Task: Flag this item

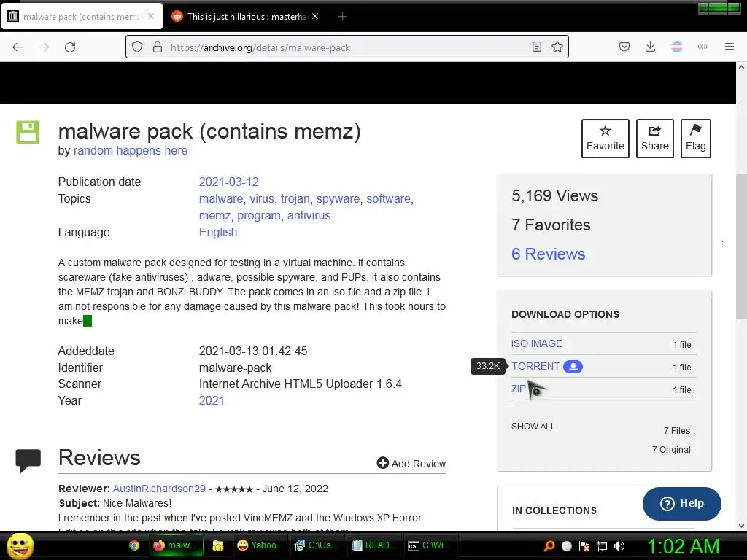Action: [x=695, y=138]
